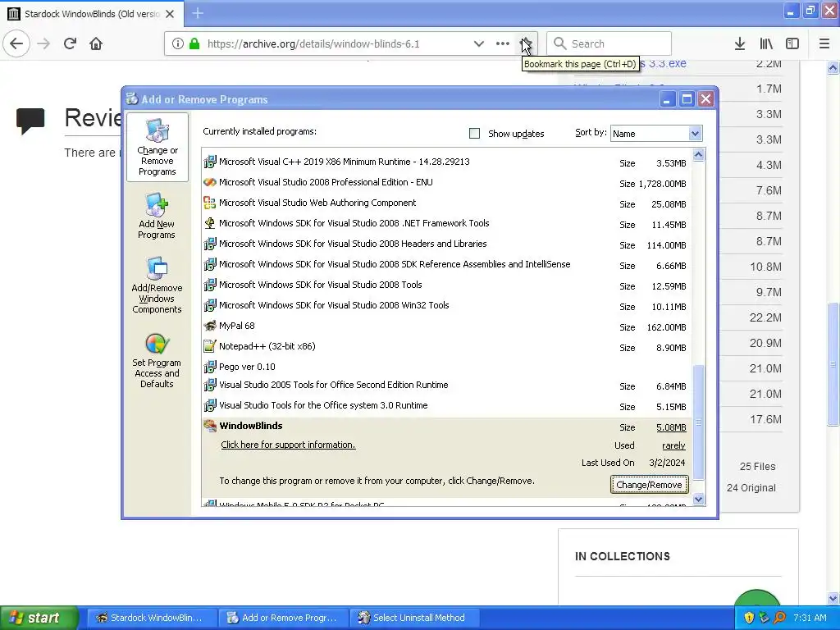Switch to Add or Remove Programs taskbar item

pos(283,618)
